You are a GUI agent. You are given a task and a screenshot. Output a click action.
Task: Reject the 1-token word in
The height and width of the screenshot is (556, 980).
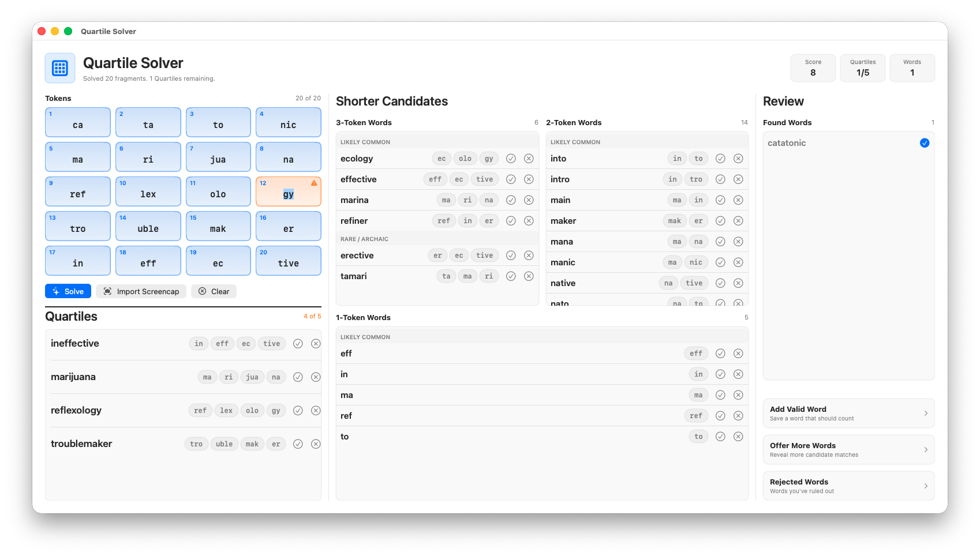coord(738,374)
